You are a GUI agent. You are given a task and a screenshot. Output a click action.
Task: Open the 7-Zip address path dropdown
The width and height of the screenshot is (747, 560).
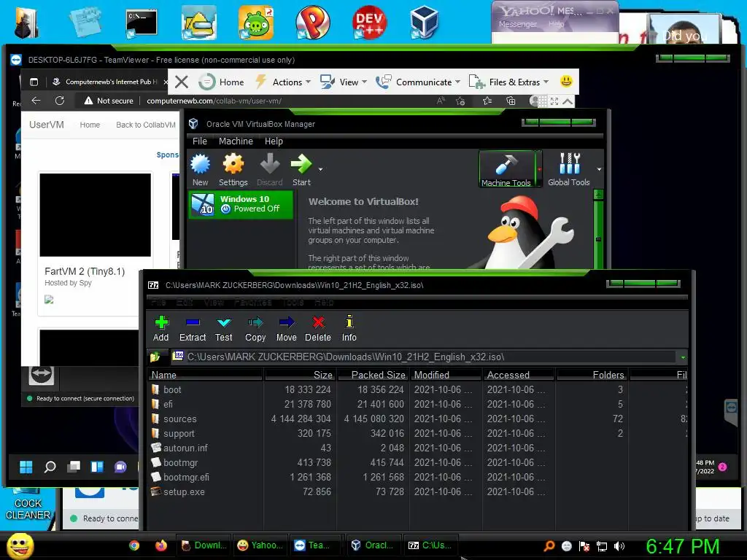[x=683, y=357]
